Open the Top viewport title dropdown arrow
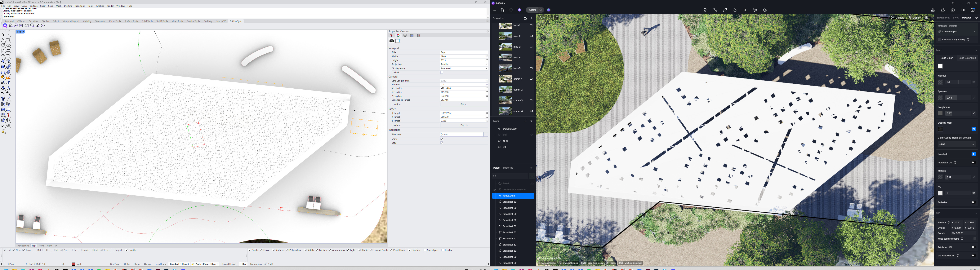The width and height of the screenshot is (980, 270). (24, 32)
